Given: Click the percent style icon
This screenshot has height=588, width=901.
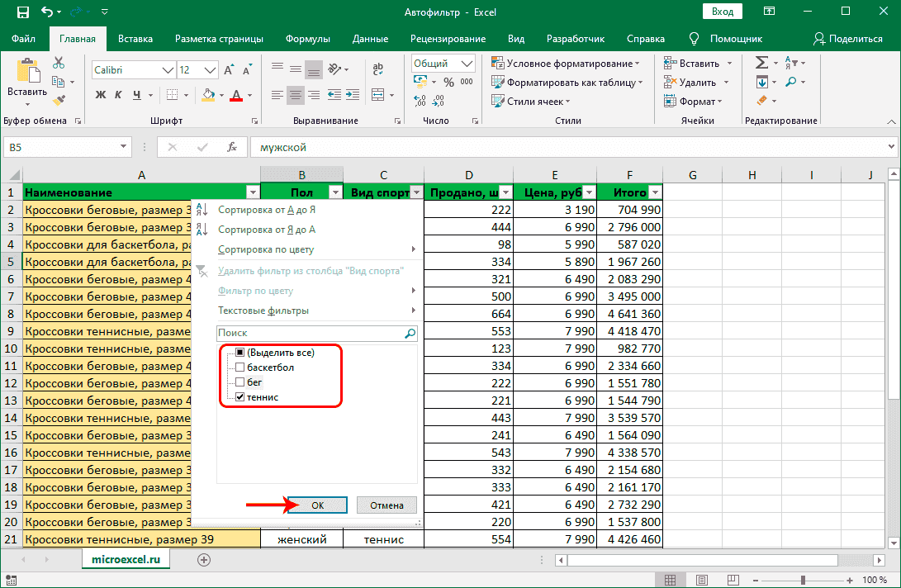Looking at the screenshot, I should [x=448, y=83].
